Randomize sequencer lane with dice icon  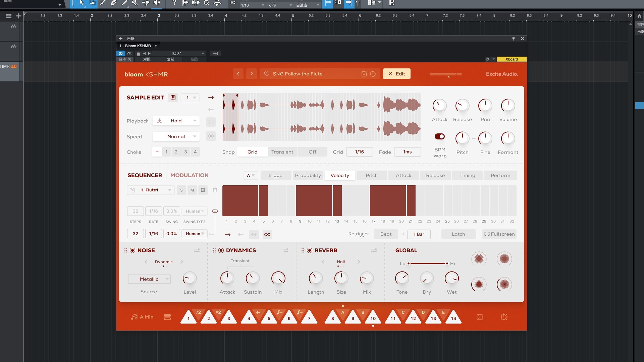click(203, 190)
